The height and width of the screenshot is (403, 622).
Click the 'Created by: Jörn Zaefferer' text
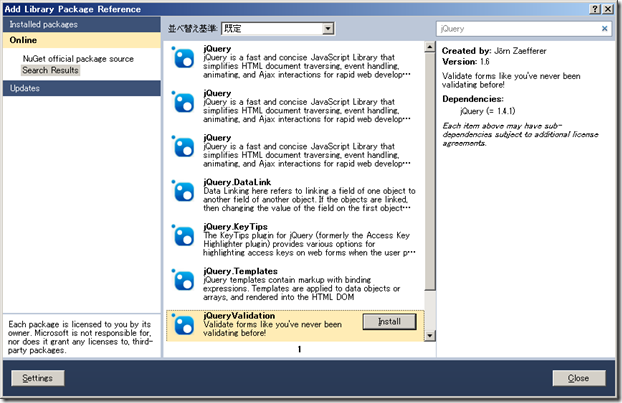click(x=494, y=51)
